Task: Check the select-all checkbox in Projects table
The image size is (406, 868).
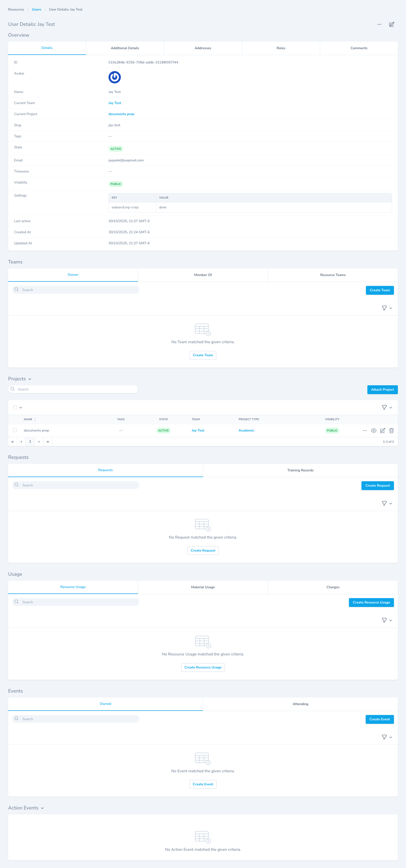Action: pyautogui.click(x=15, y=407)
